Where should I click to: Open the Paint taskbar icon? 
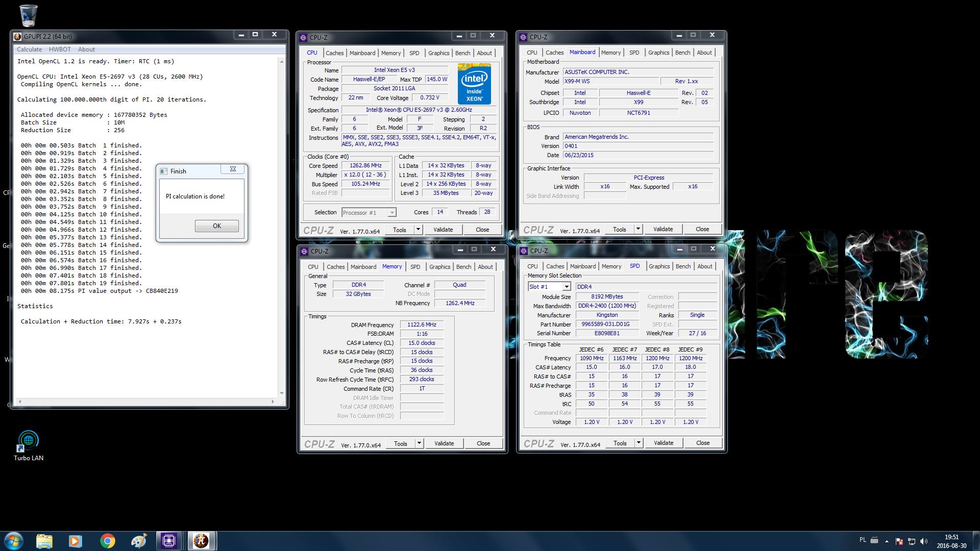(x=138, y=540)
